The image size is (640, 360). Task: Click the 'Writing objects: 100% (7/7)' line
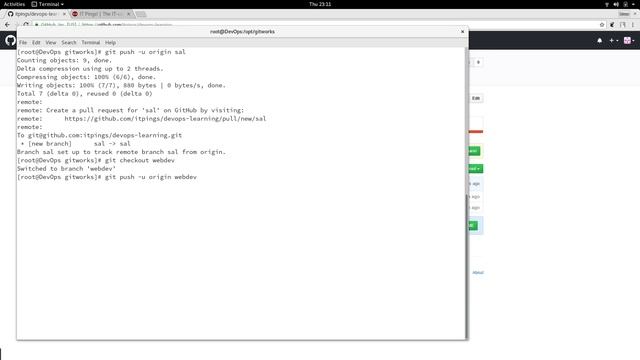(x=121, y=85)
